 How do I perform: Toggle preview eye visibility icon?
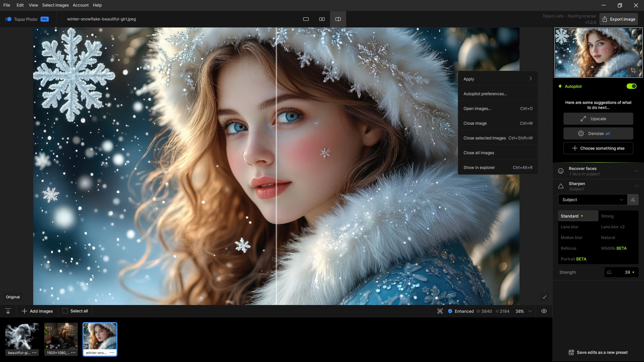[544, 311]
